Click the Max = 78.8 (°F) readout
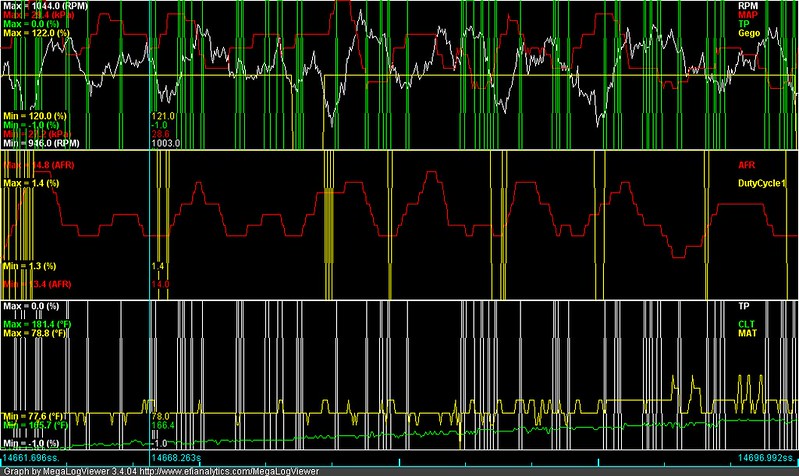Viewport: 799px width, 476px height. click(35, 333)
